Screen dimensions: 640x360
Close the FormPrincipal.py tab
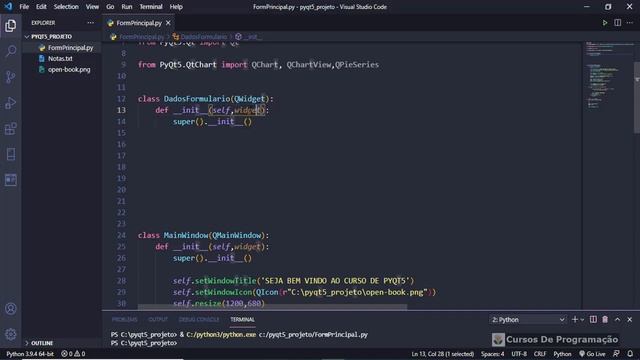pos(168,23)
